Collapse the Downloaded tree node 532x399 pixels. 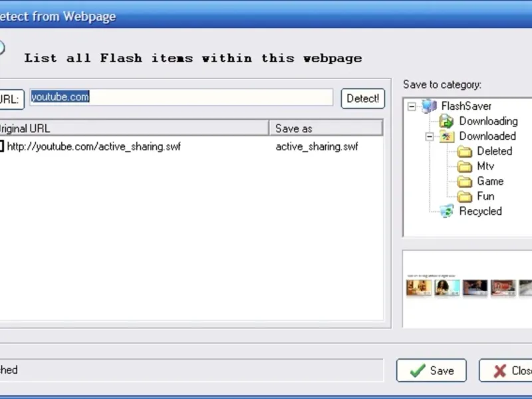coord(430,136)
